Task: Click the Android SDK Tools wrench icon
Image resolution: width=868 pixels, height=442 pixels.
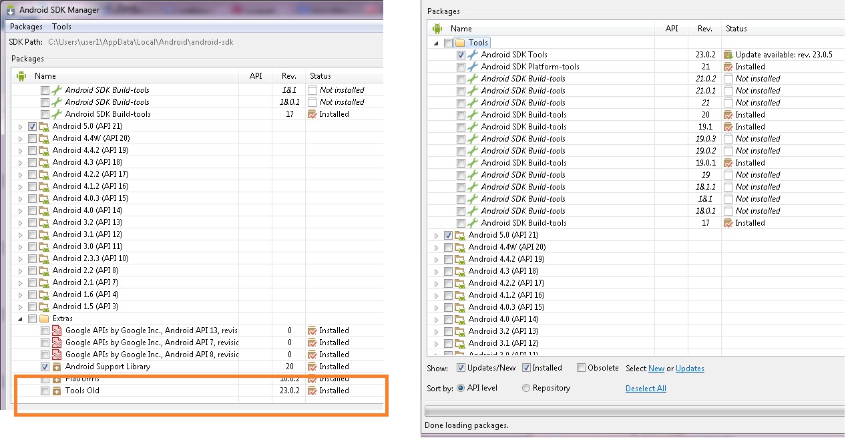Action: (x=473, y=55)
